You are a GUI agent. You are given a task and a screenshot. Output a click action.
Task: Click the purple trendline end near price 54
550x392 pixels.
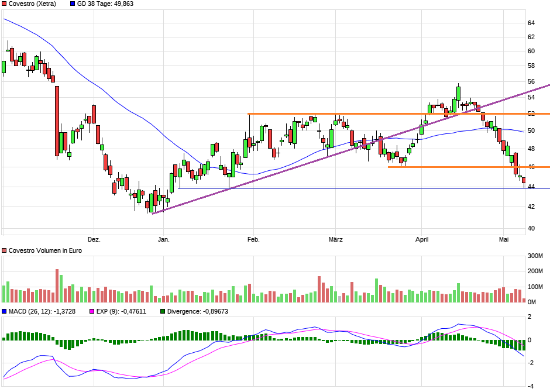547,85
